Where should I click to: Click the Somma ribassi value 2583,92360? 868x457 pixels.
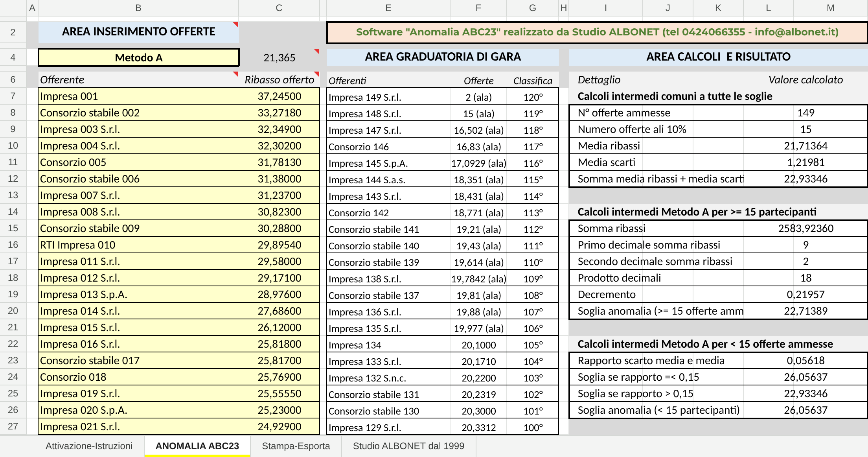click(x=805, y=228)
